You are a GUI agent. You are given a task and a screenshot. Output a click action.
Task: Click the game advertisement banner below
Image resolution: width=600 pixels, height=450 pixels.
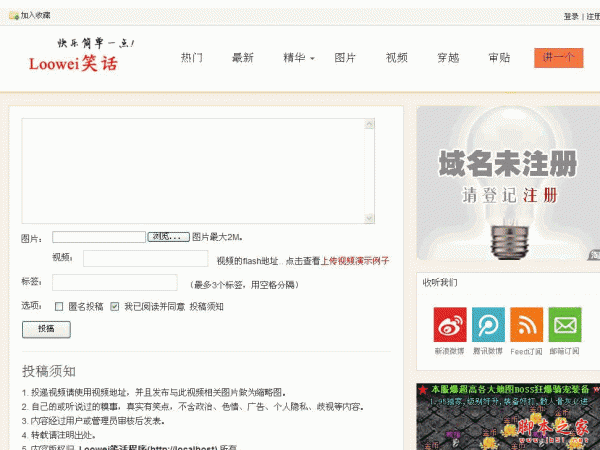(508, 416)
